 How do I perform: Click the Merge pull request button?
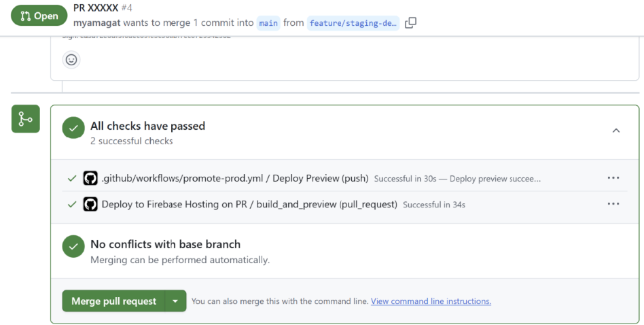(113, 301)
